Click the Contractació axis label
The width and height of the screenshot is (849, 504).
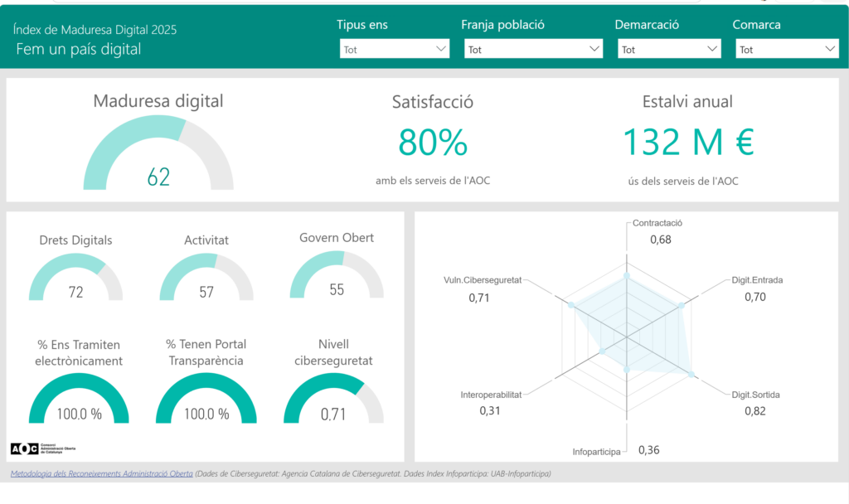click(x=657, y=223)
